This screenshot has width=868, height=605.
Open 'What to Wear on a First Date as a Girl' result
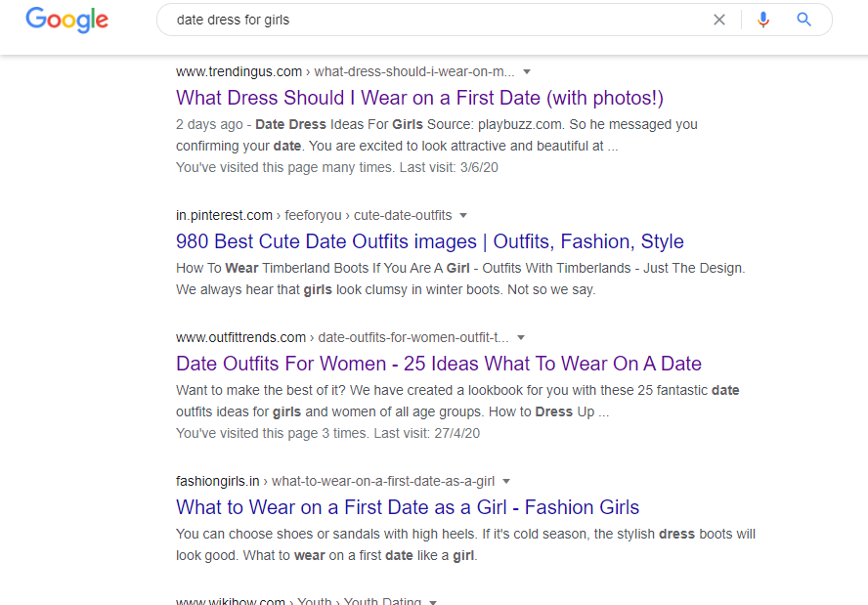coord(408,507)
